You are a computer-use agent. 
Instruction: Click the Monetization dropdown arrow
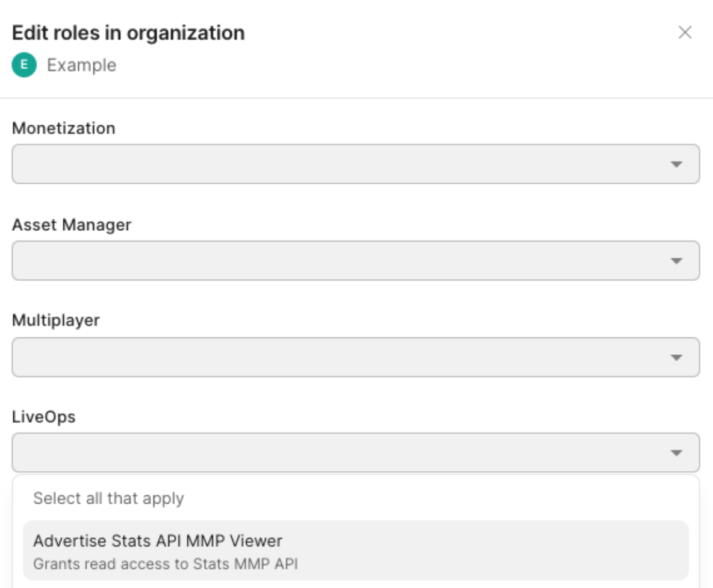(x=677, y=164)
